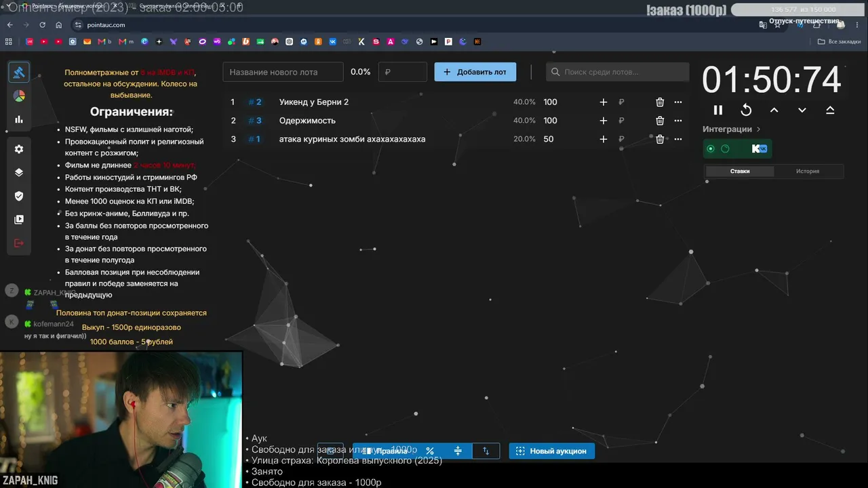Viewport: 868px width, 488px height.
Task: Click the #2 tag of first lot
Action: [x=255, y=102]
